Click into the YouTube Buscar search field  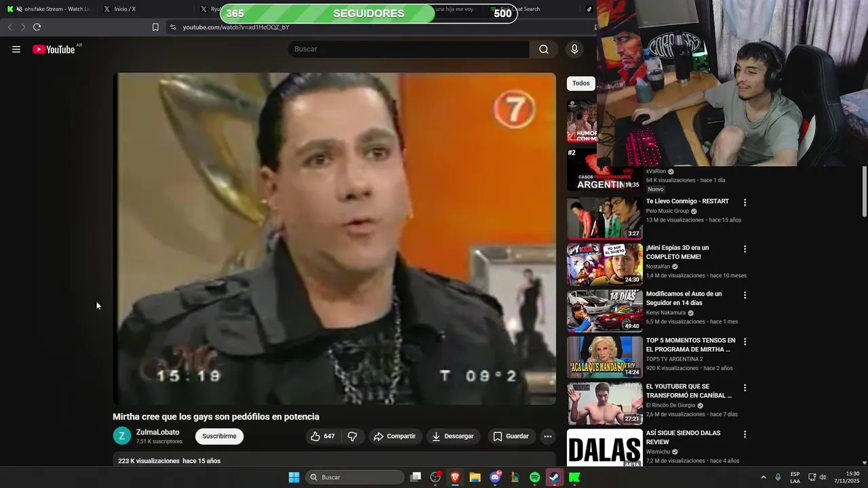tap(409, 49)
